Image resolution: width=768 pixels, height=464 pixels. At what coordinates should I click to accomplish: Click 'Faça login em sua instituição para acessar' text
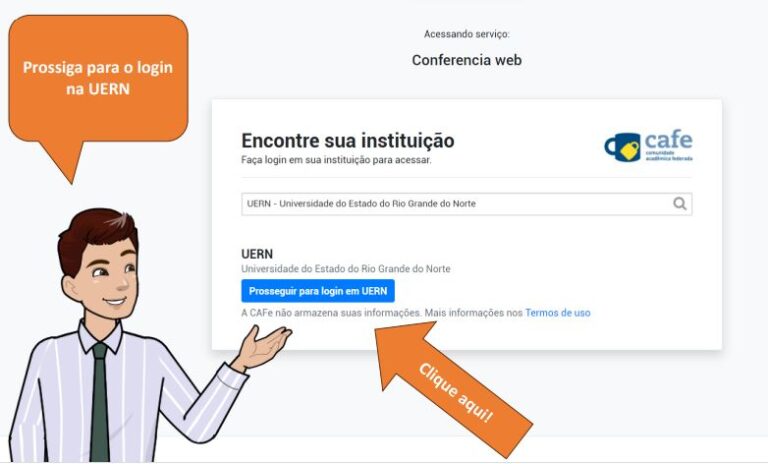pos(336,160)
